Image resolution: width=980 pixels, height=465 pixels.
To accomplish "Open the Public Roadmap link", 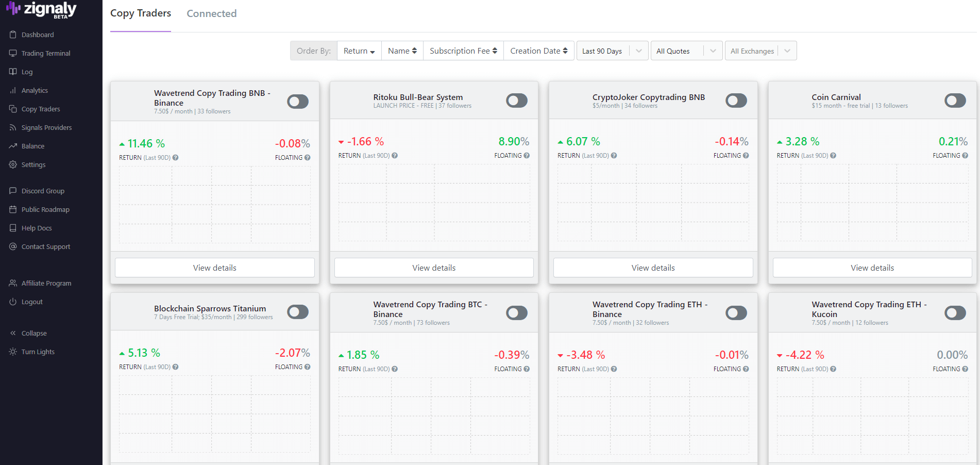I will 45,209.
